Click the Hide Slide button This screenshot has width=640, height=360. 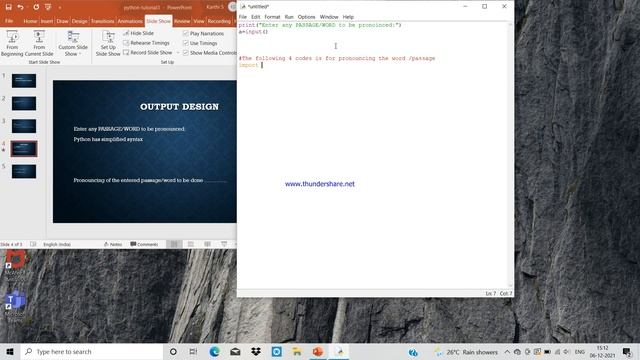click(x=139, y=33)
